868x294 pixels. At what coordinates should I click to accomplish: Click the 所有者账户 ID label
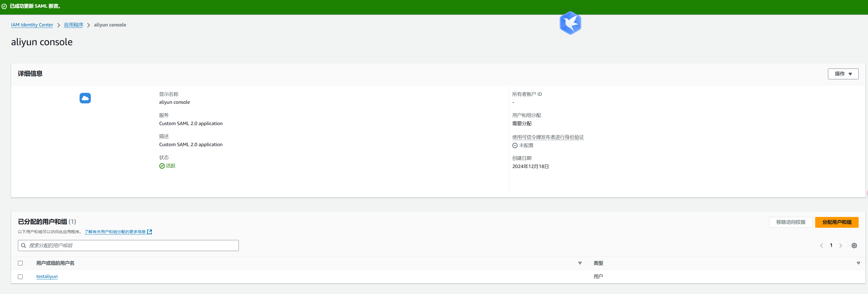527,94
